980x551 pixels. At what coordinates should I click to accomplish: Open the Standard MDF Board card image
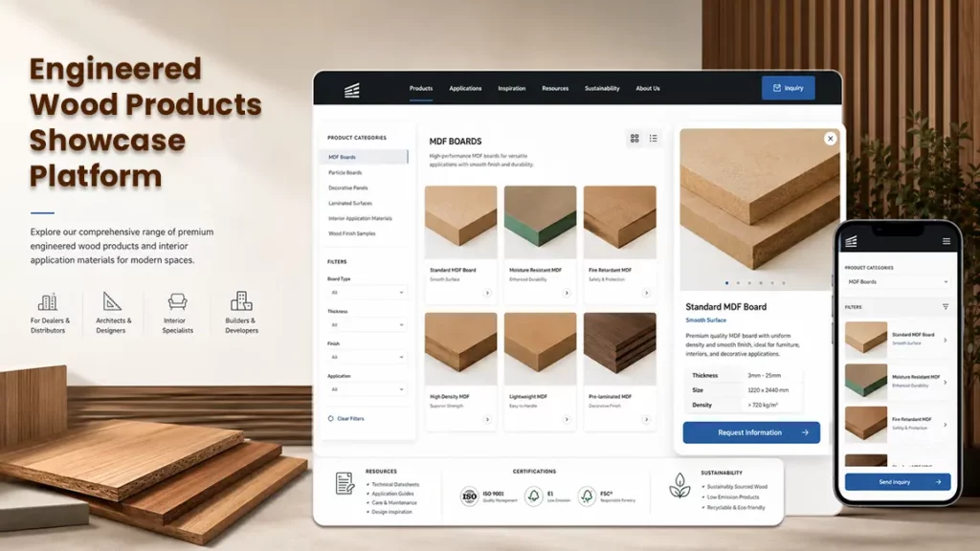(x=460, y=222)
